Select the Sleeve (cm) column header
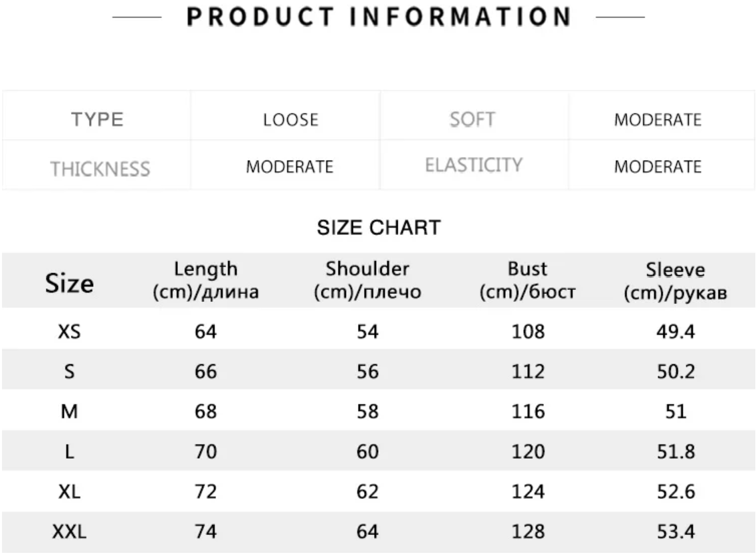 coord(675,281)
